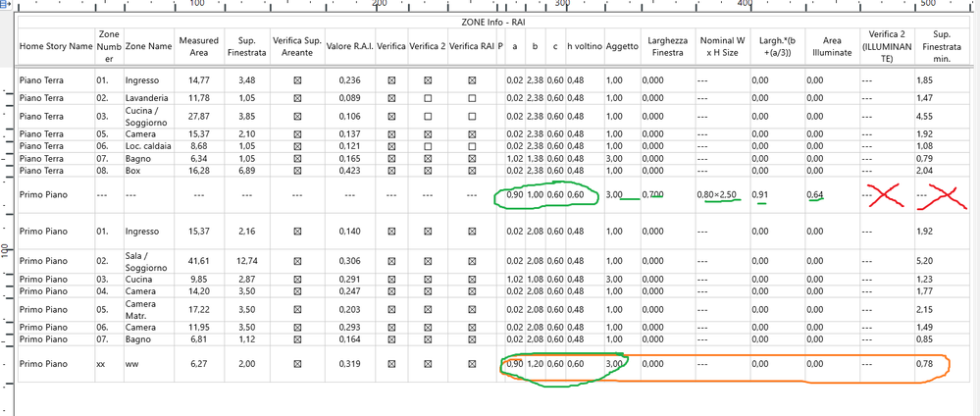Select Sup. Finestrata min. cell '0,78'
Screen dimensions: 980x416
(924, 364)
